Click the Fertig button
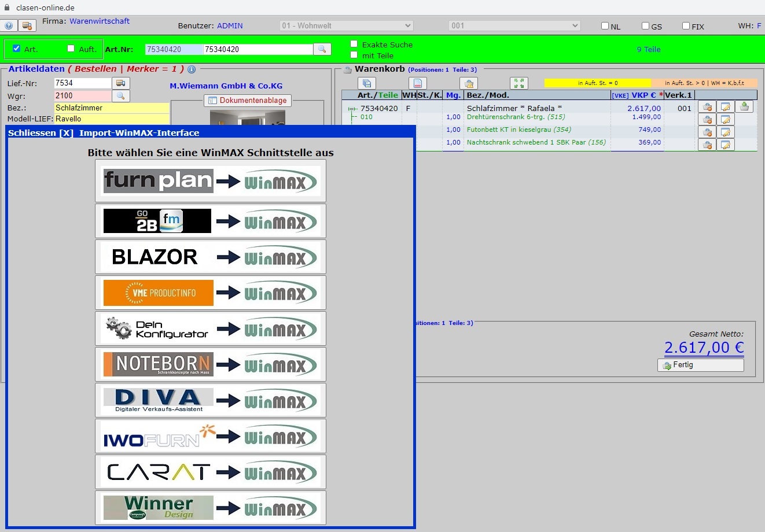 (701, 365)
